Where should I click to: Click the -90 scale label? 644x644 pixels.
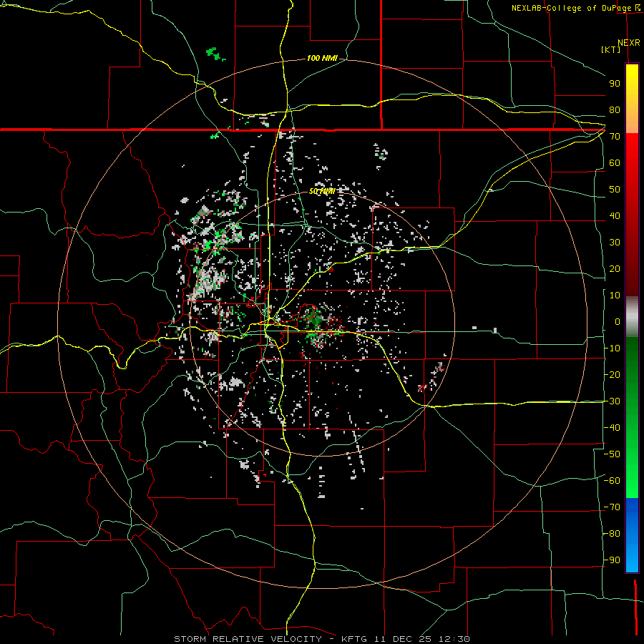(612, 560)
